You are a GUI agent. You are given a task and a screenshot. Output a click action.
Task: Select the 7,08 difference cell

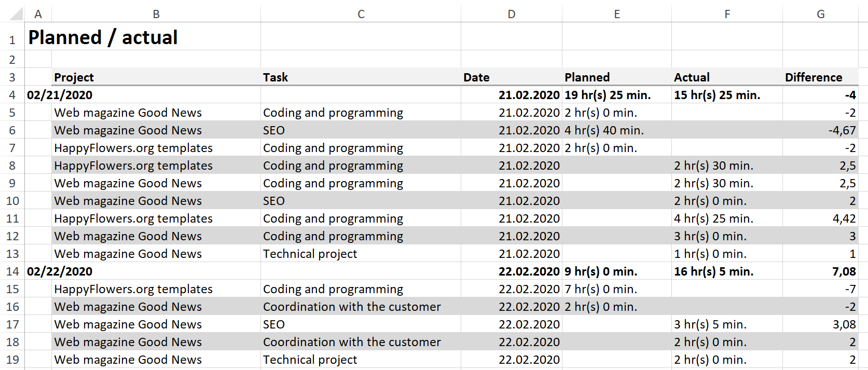[820, 271]
